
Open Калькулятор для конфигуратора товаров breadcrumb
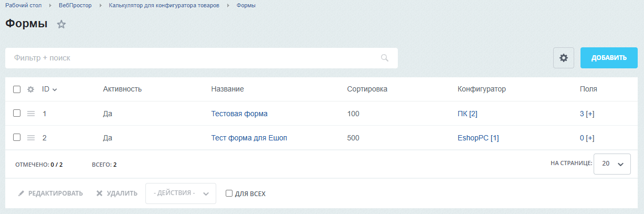[x=164, y=5]
